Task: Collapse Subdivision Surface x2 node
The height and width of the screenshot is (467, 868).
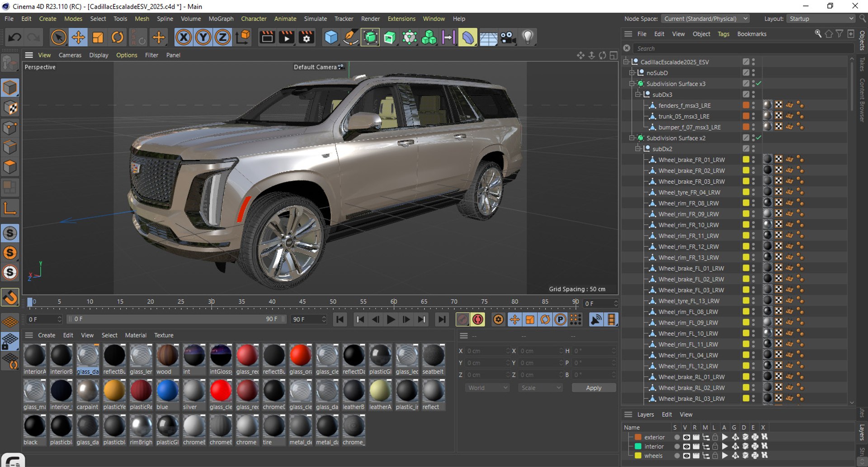Action: click(632, 138)
